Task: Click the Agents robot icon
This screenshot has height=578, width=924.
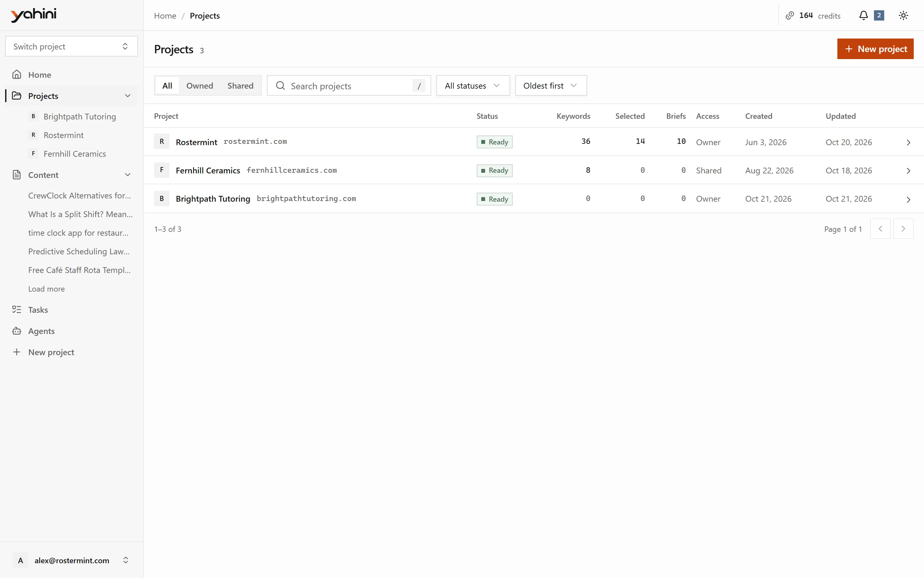Action: [16, 331]
